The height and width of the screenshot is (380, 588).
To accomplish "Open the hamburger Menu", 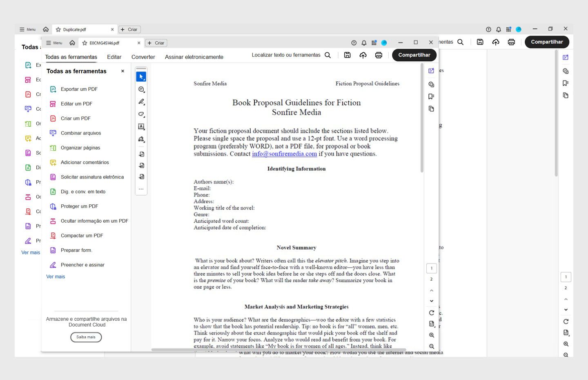I will pos(53,42).
